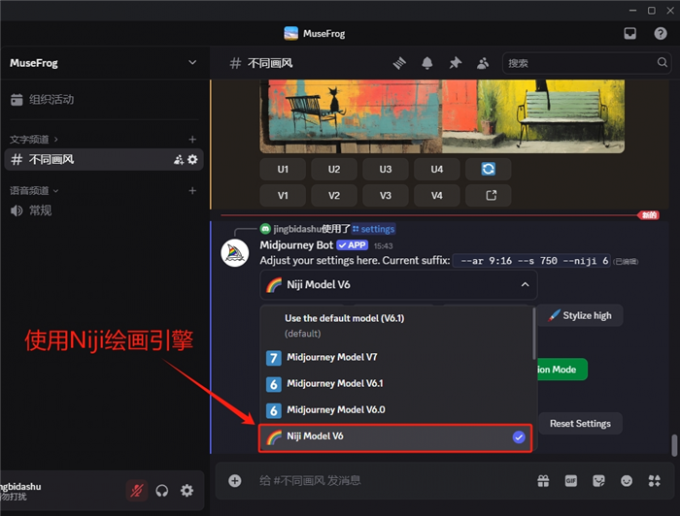
Task: Click the 不同画风 channel header title
Action: (270, 63)
